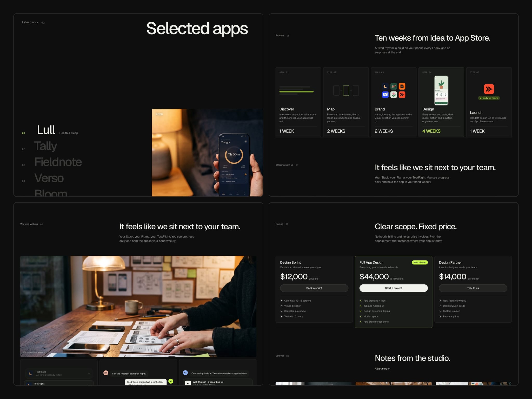Screen dimensions: 532x399
Task: Click the $44,000 price
Action: pyautogui.click(x=374, y=277)
